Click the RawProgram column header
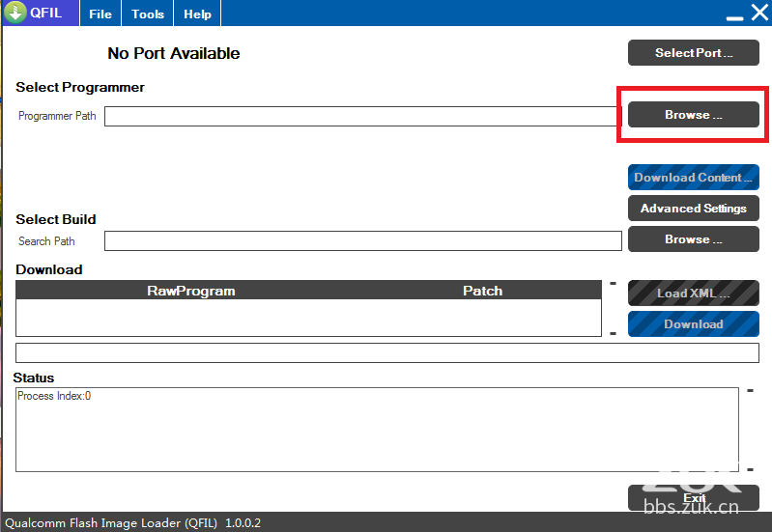 click(x=190, y=291)
